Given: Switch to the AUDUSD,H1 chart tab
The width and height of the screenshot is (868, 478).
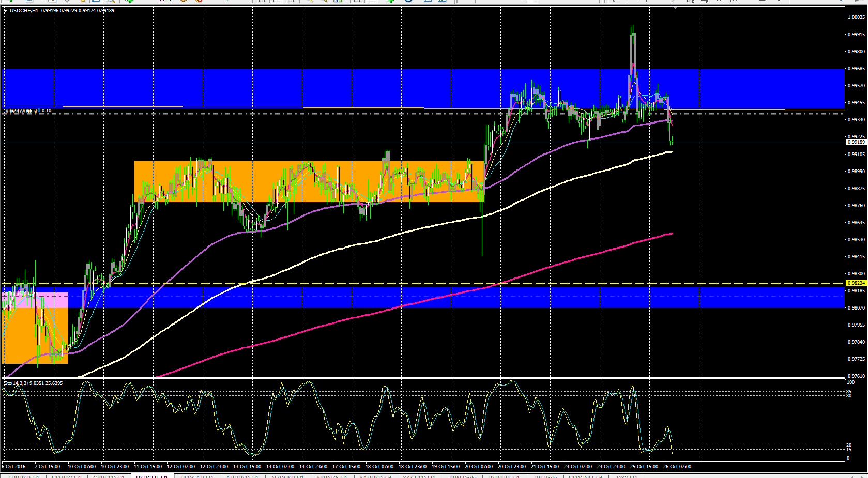Looking at the screenshot, I should click(242, 476).
